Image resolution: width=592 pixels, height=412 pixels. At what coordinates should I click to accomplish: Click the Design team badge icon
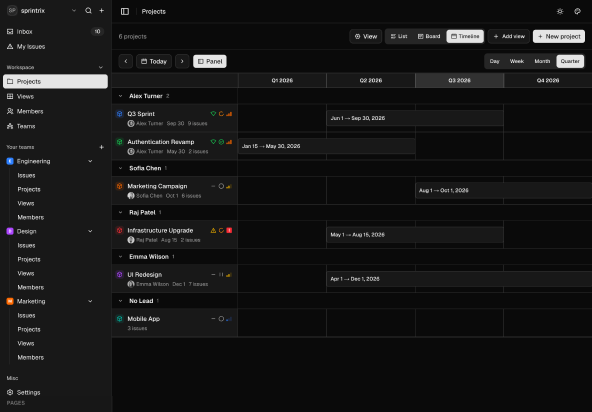click(10, 231)
